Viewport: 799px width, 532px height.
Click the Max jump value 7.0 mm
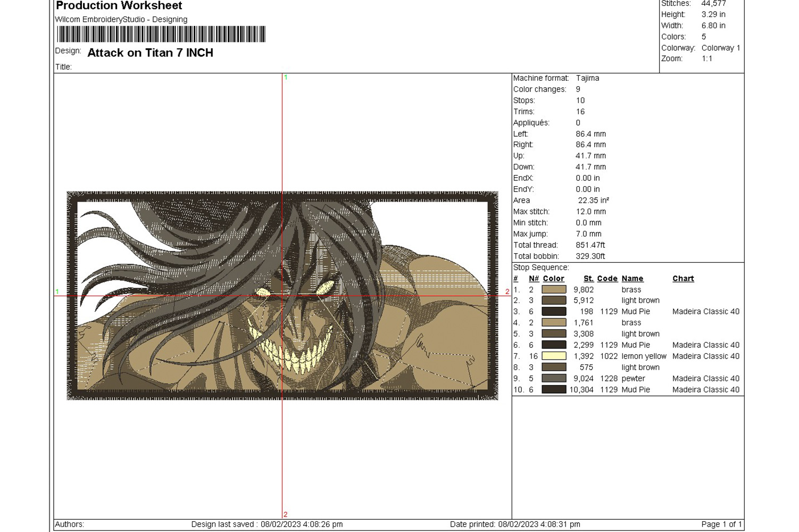pos(588,234)
